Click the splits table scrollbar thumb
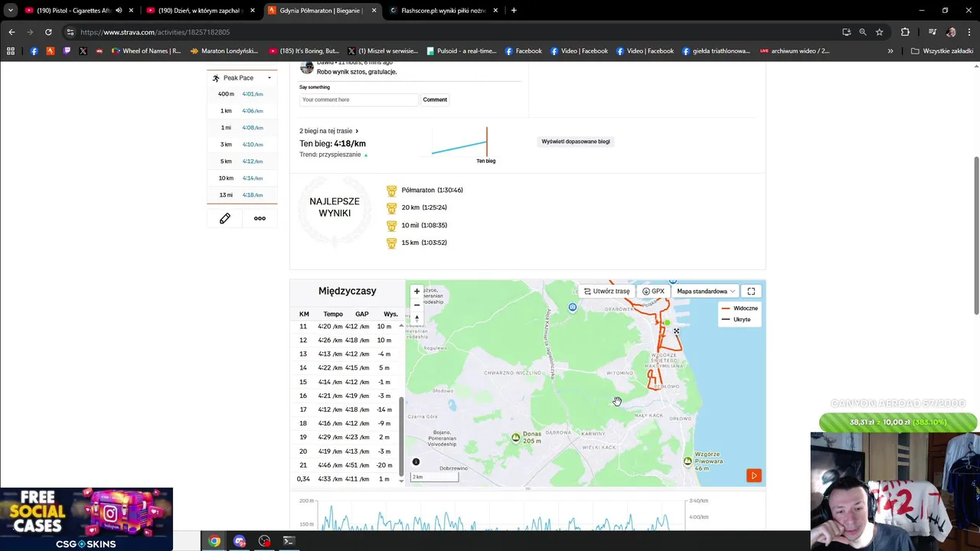980x551 pixels. coord(401,436)
